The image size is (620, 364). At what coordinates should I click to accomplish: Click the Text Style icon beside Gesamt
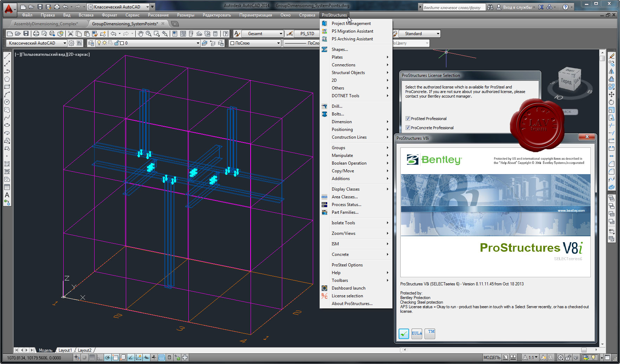coord(237,34)
